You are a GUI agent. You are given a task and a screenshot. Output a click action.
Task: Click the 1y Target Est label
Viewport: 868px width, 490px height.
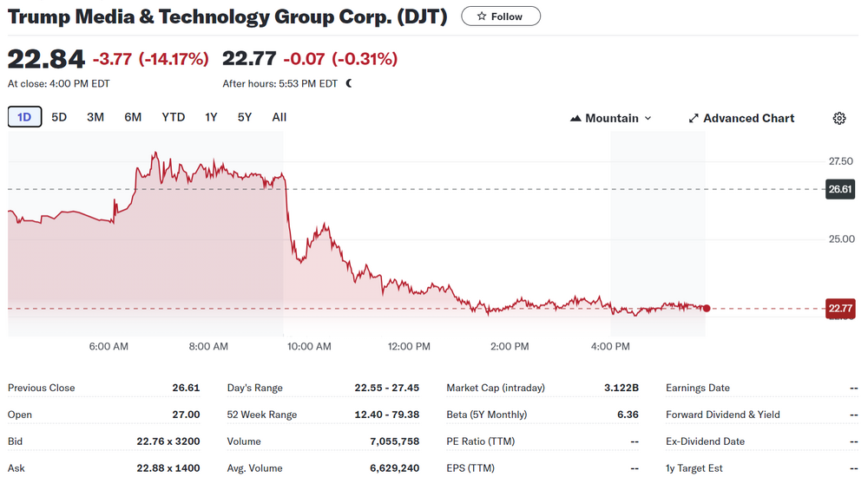tap(694, 468)
